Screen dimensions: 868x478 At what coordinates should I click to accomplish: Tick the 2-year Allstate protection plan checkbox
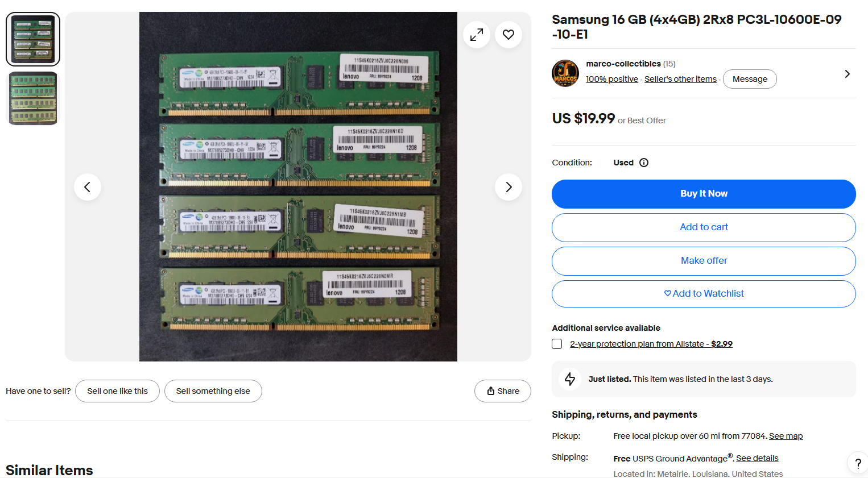(x=557, y=344)
